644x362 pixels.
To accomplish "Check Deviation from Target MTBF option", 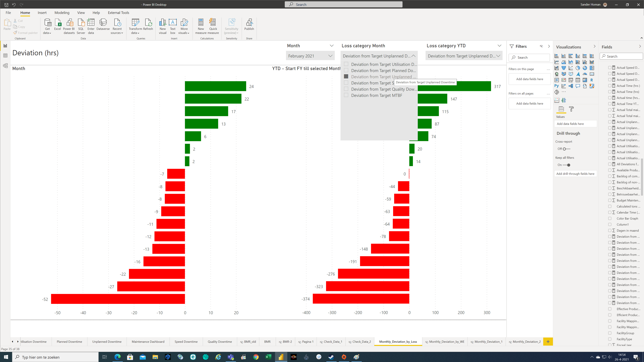I will tap(346, 95).
